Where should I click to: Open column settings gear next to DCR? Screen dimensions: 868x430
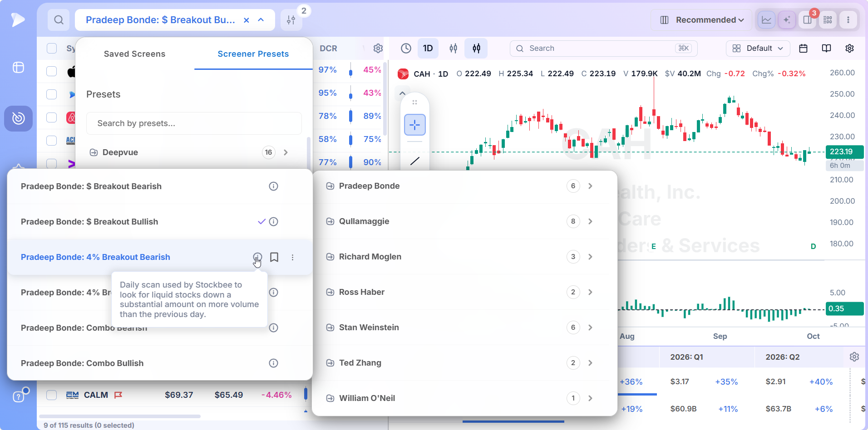(378, 49)
